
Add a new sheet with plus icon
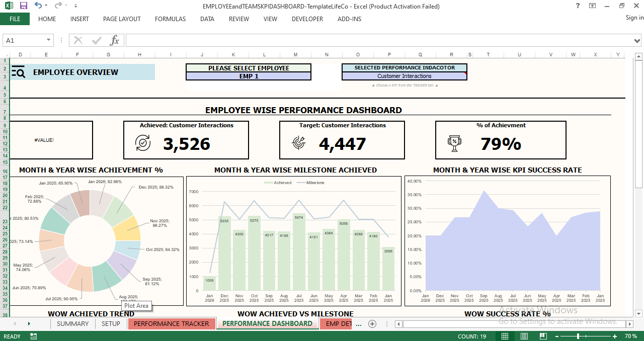click(x=372, y=324)
